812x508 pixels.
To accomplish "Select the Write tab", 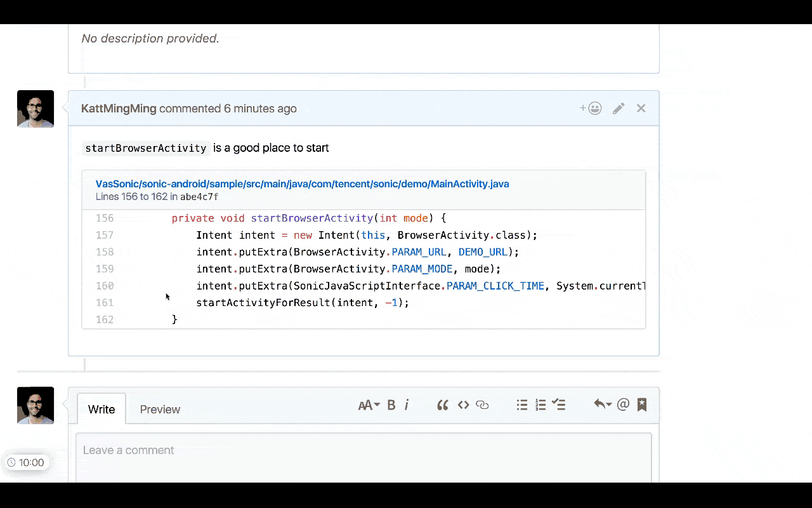I will tap(101, 409).
